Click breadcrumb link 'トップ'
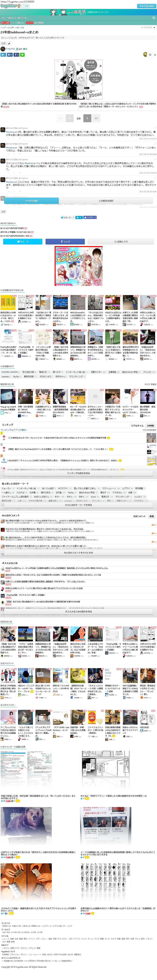The height and width of the screenshot is (980, 157). (x=3, y=28)
